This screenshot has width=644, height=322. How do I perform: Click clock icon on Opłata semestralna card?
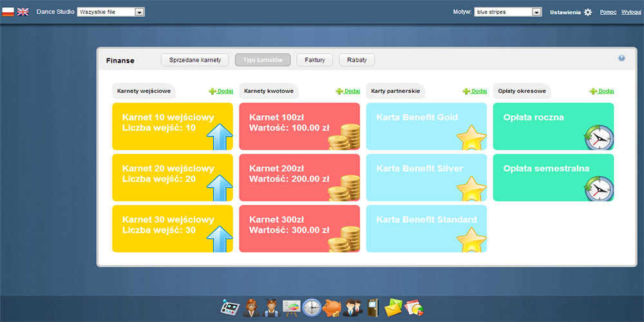tap(599, 188)
